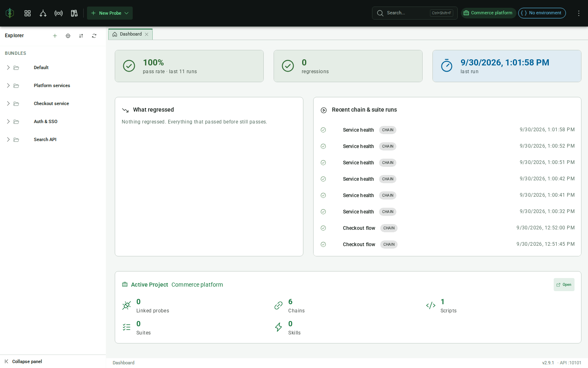The width and height of the screenshot is (588, 368).
Task: Open the library books icon
Action: (x=74, y=13)
